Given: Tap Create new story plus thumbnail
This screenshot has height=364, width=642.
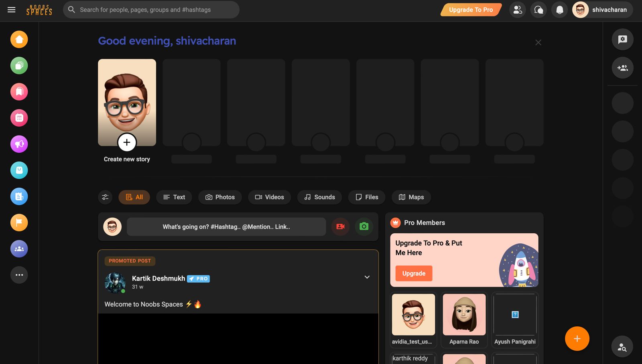Looking at the screenshot, I should (127, 142).
